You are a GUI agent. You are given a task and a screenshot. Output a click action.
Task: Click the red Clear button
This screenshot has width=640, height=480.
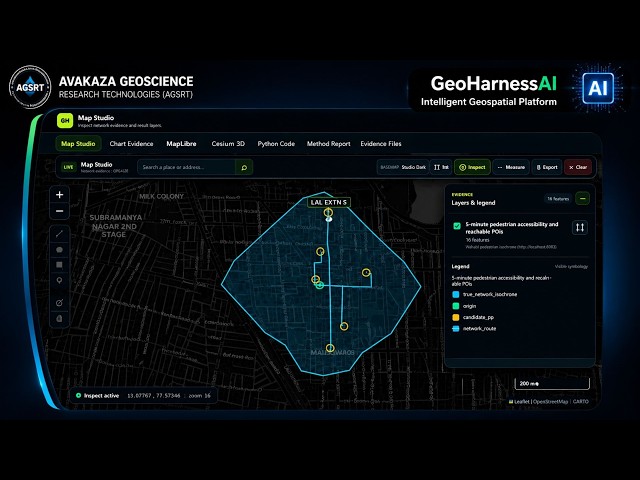pos(578,167)
